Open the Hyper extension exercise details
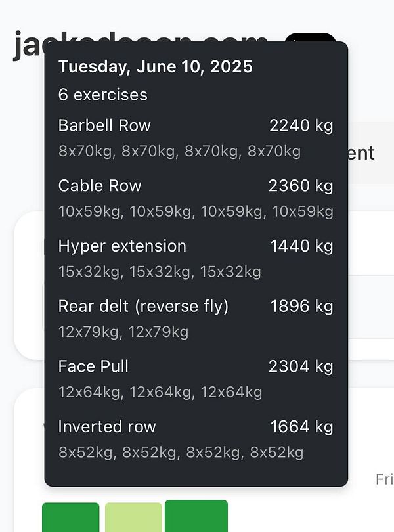394x532 pixels. pos(122,246)
